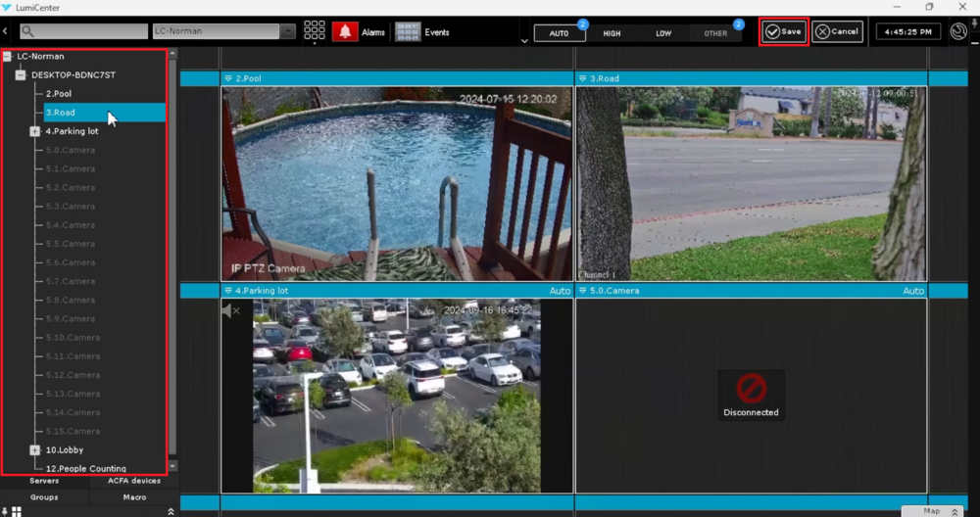Viewport: 980px width, 517px height.
Task: Click the red Alarms bell icon
Action: pyautogui.click(x=345, y=32)
